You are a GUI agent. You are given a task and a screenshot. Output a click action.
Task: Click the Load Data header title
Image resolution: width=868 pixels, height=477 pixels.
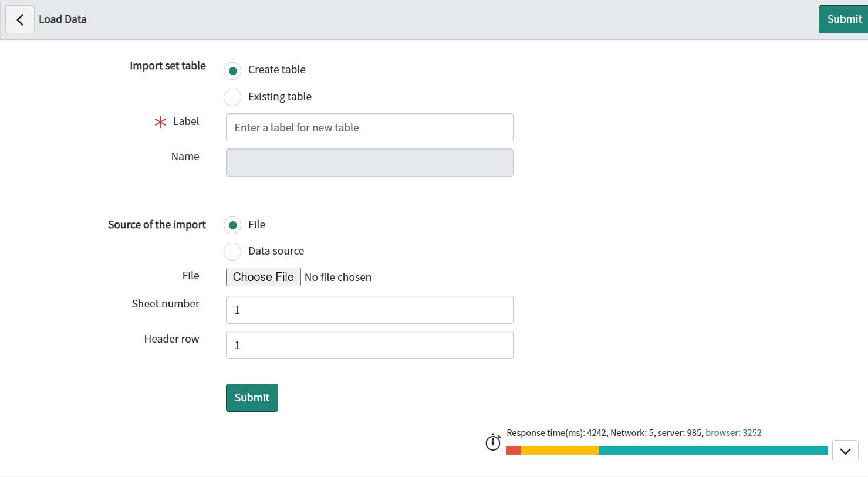point(62,19)
